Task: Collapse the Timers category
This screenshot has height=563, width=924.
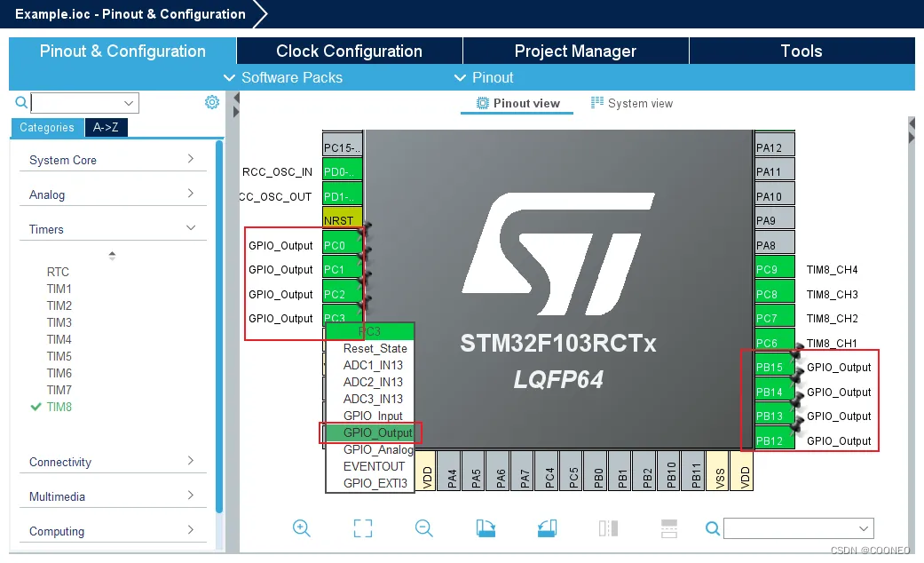Action: (x=113, y=229)
